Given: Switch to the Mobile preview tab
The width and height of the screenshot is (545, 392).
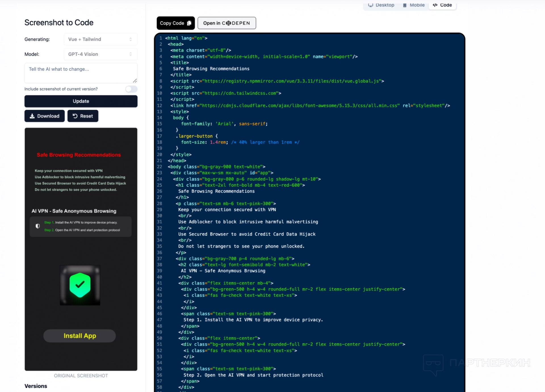Looking at the screenshot, I should (x=414, y=5).
